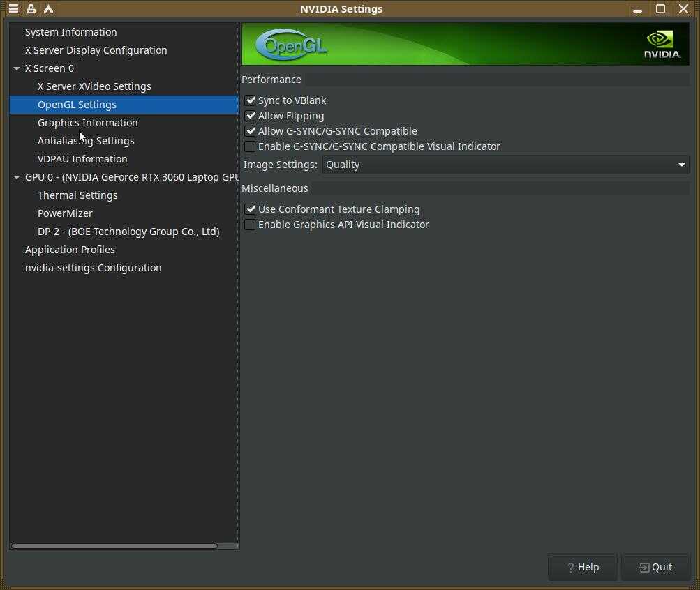This screenshot has height=590, width=700.
Task: Collapse the GPU 0 tree node
Action: (17, 178)
